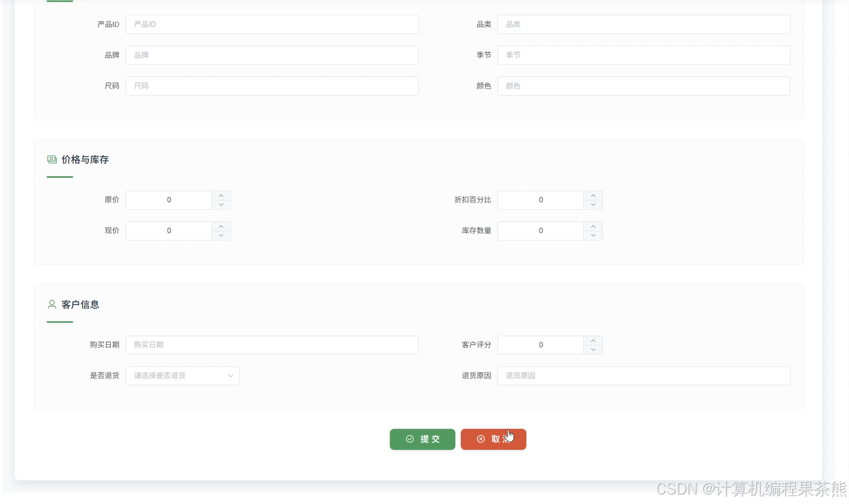This screenshot has height=504, width=849.
Task: Open the 购买日期 date field
Action: click(272, 345)
